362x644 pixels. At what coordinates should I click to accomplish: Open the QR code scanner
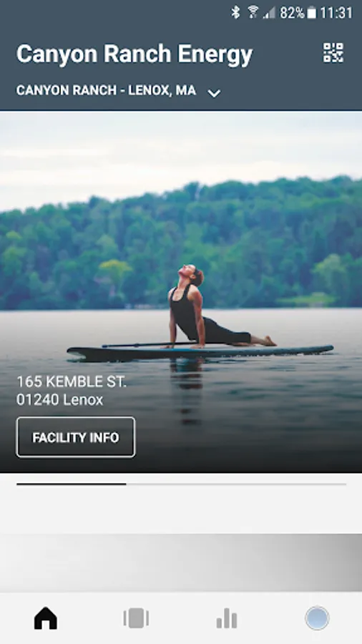coord(333,53)
